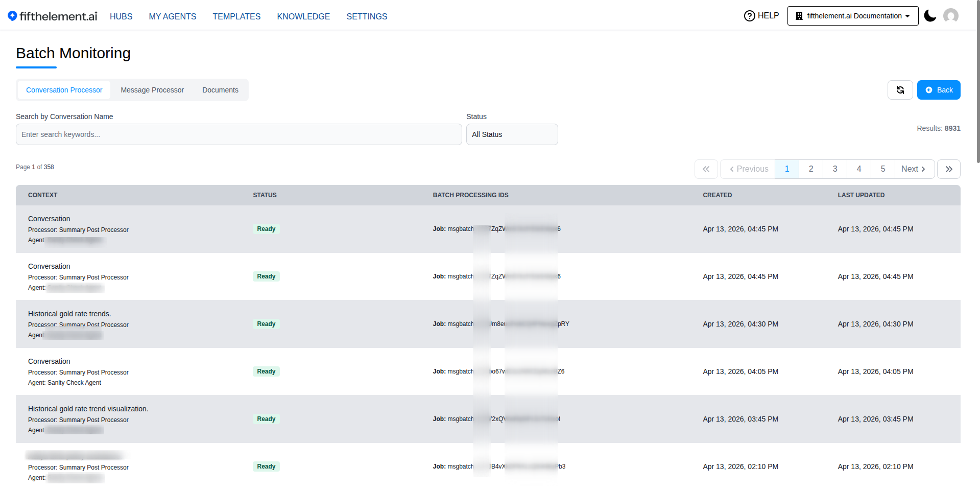Click Ready badge in 04:30 PM row
Viewport: 980px width, 490px height.
coord(266,324)
